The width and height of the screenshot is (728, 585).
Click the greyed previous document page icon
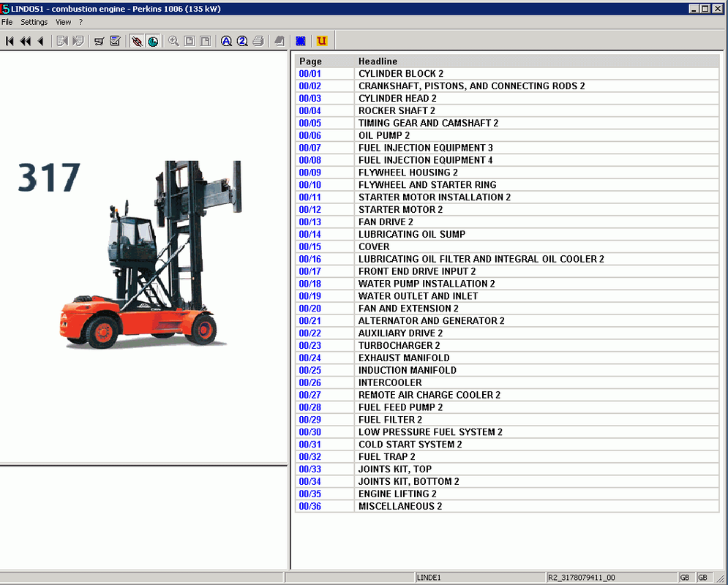pos(61,41)
